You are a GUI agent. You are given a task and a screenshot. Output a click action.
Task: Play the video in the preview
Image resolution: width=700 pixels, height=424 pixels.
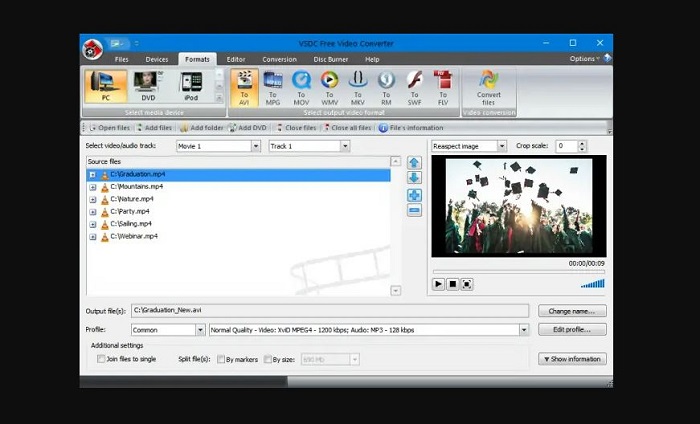point(438,284)
